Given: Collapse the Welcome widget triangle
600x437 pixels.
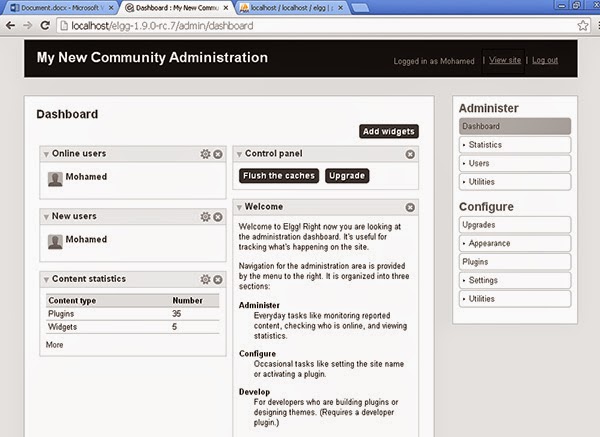Looking at the screenshot, I should point(239,207).
